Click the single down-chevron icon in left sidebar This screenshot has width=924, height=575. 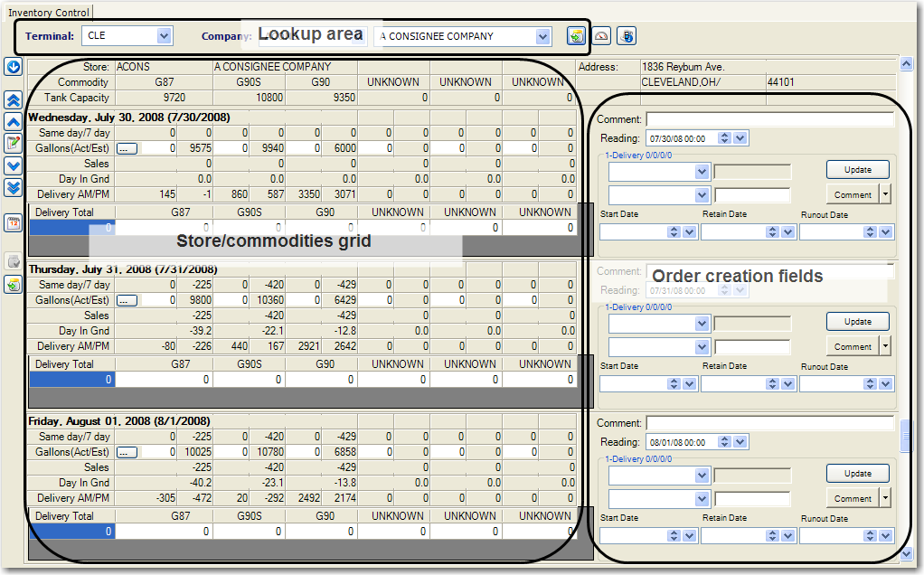point(14,165)
